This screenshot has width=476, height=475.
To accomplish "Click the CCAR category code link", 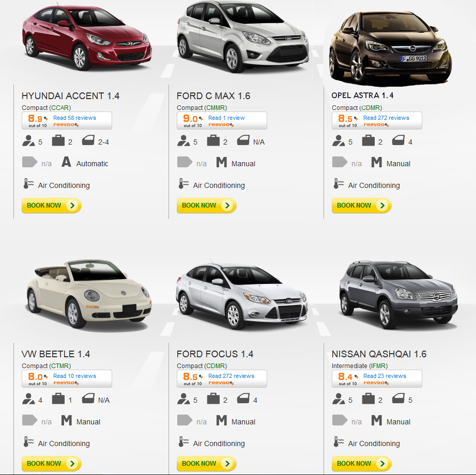I will coord(60,108).
